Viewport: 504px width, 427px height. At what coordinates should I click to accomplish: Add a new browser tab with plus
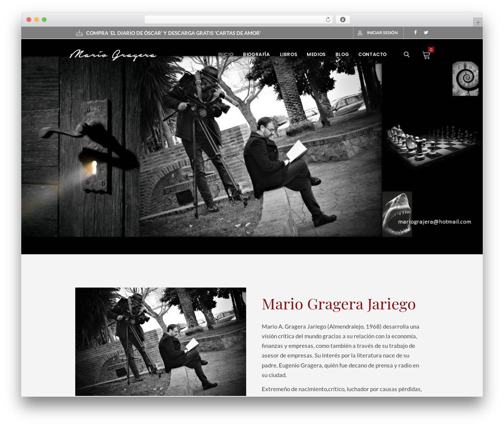coord(478,22)
